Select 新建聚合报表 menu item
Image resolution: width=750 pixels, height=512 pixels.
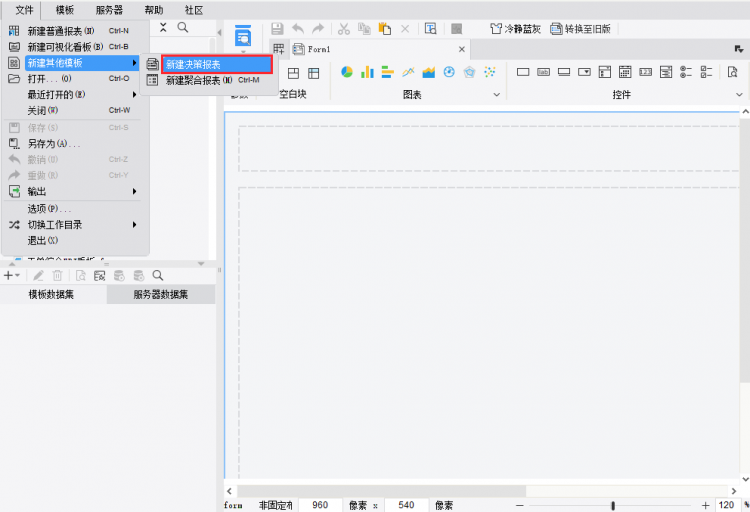coord(209,80)
